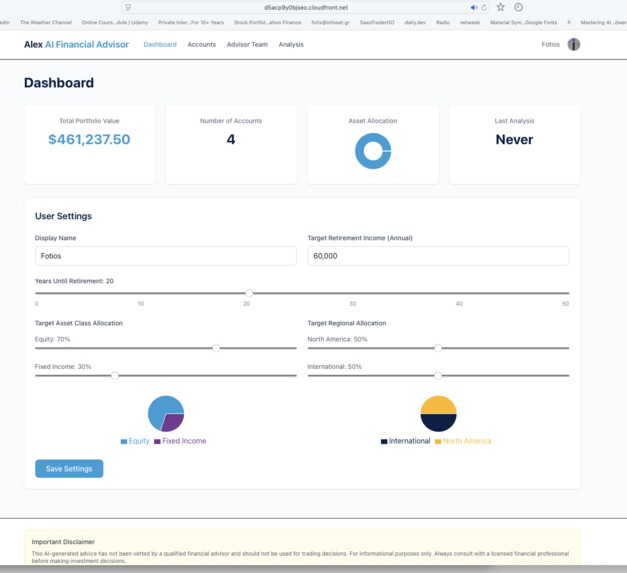627x573 pixels.
Task: Click the Fotios username in header
Action: click(x=551, y=44)
